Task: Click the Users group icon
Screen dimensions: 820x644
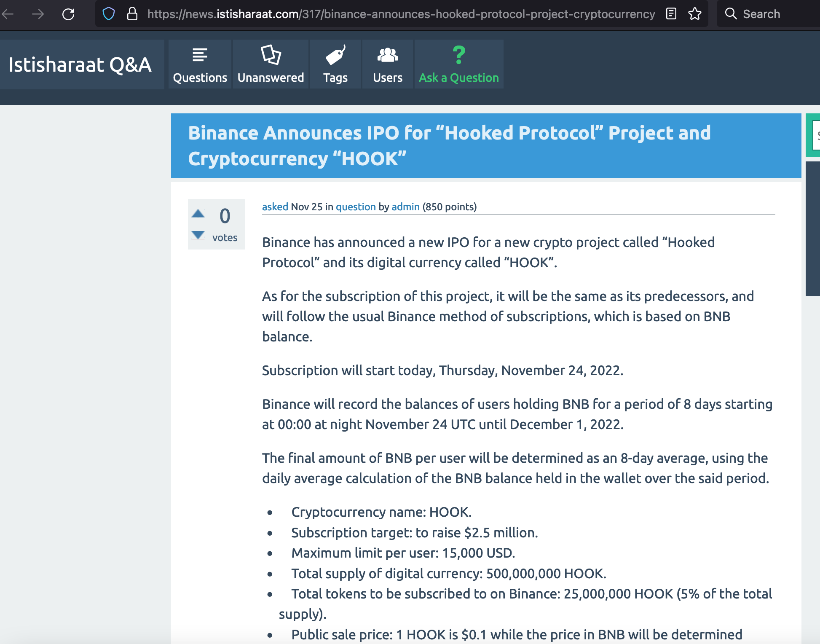Action: click(x=388, y=55)
